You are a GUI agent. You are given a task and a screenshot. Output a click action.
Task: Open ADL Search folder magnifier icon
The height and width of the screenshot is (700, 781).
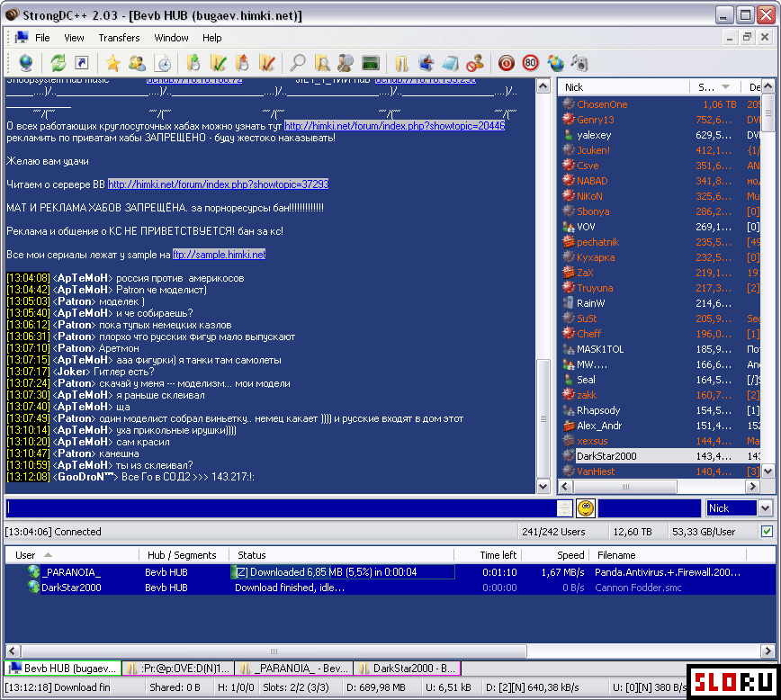[x=322, y=63]
